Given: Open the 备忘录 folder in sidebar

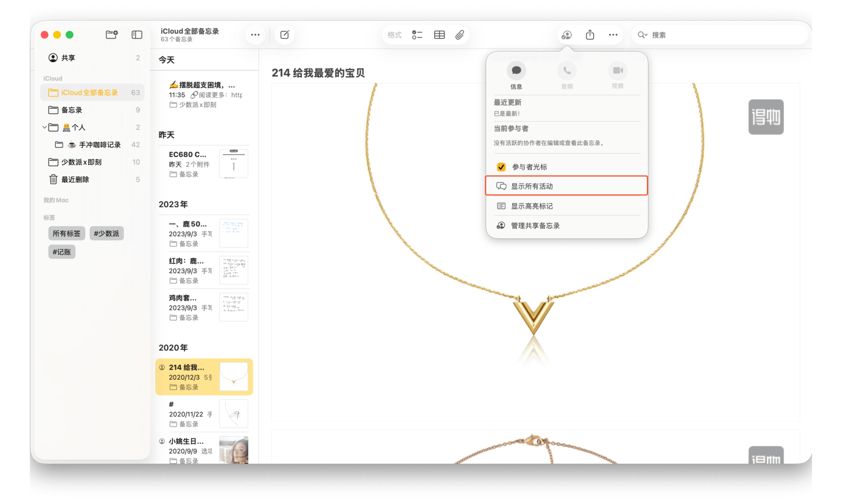Looking at the screenshot, I should click(92, 110).
